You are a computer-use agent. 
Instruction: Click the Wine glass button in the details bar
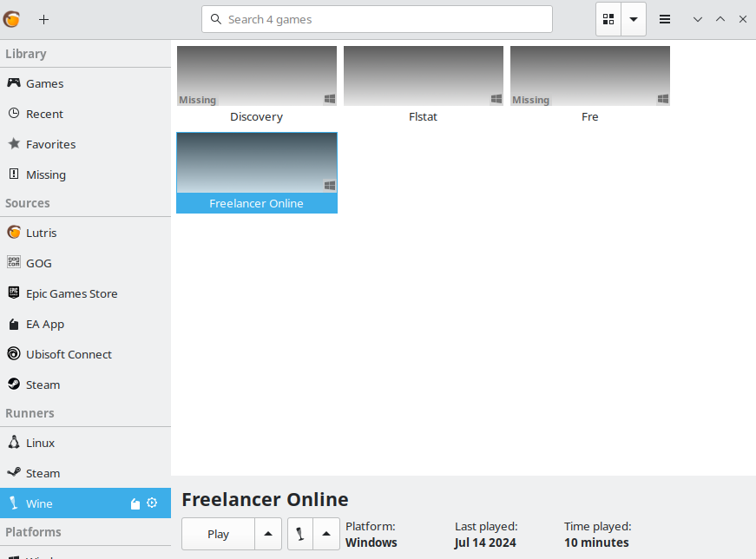300,534
